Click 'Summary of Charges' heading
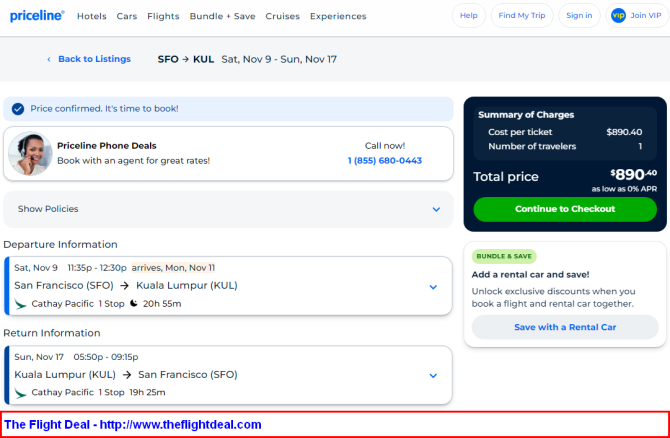Viewport: 670px width, 438px height. (x=526, y=115)
